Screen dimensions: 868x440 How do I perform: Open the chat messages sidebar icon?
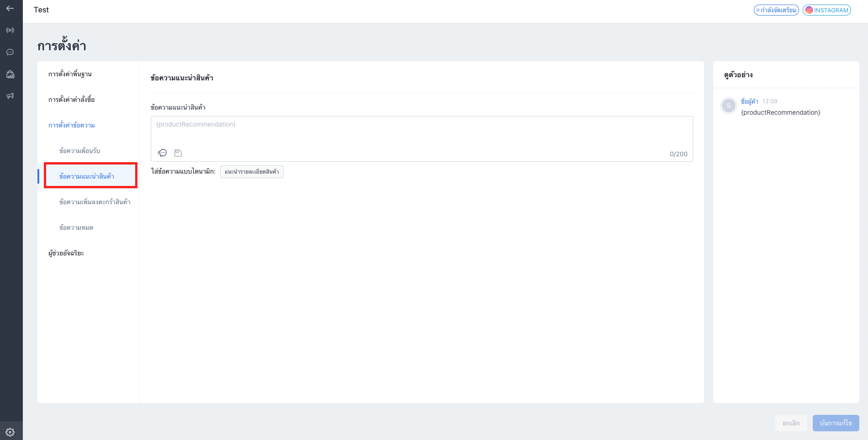pos(10,52)
